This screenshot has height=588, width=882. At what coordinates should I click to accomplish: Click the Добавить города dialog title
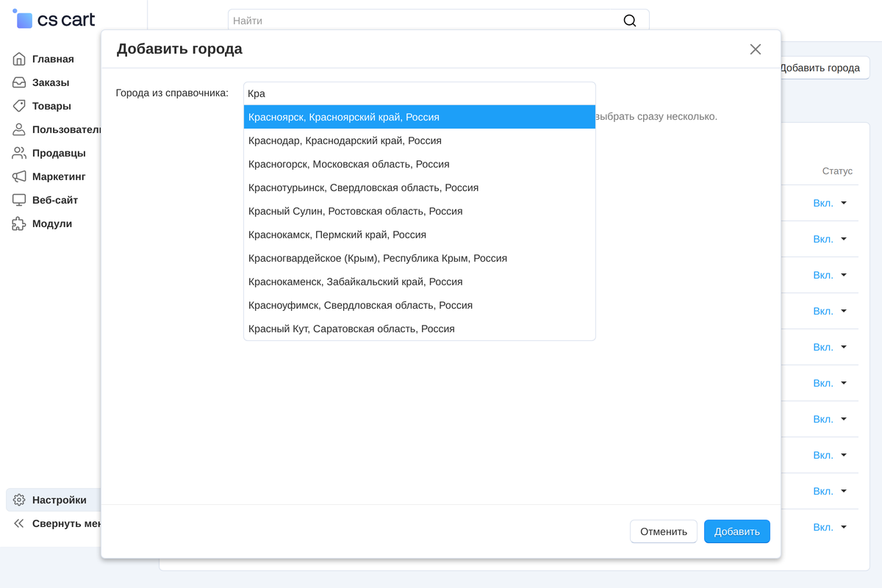[x=179, y=49]
